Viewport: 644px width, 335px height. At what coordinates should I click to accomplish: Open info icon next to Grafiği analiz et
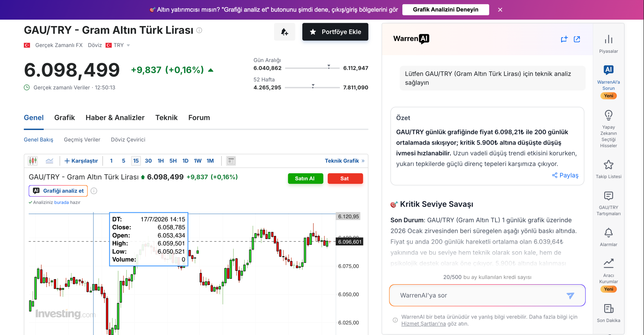94,191
